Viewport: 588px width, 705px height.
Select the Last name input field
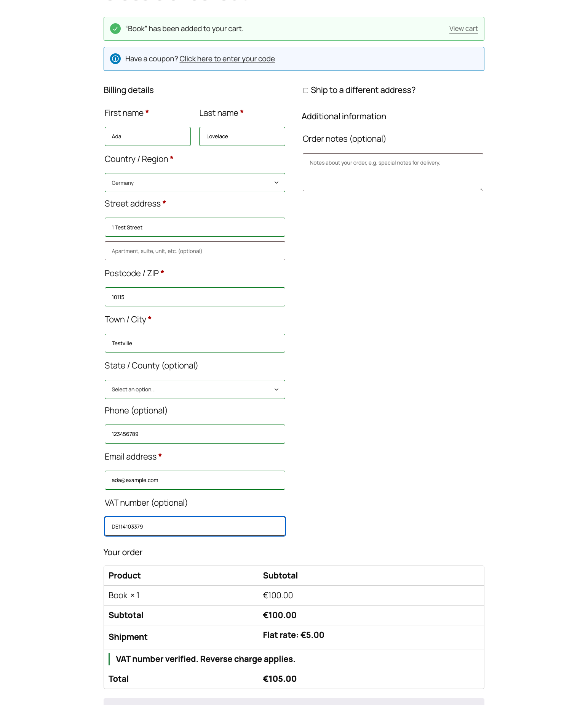242,136
